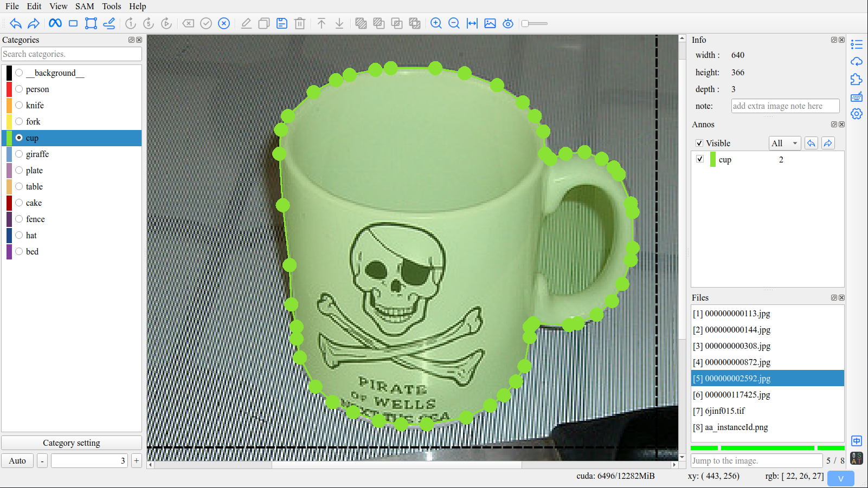
Task: Select the hat category row
Action: 72,235
